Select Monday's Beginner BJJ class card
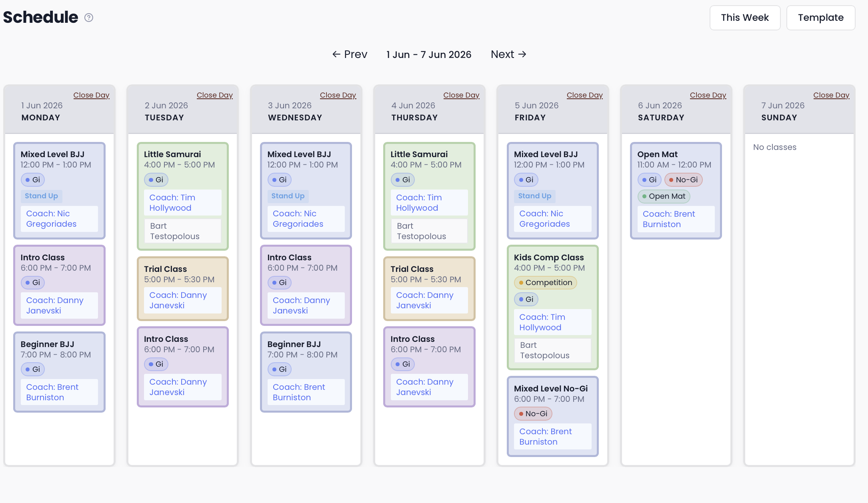 59,372
